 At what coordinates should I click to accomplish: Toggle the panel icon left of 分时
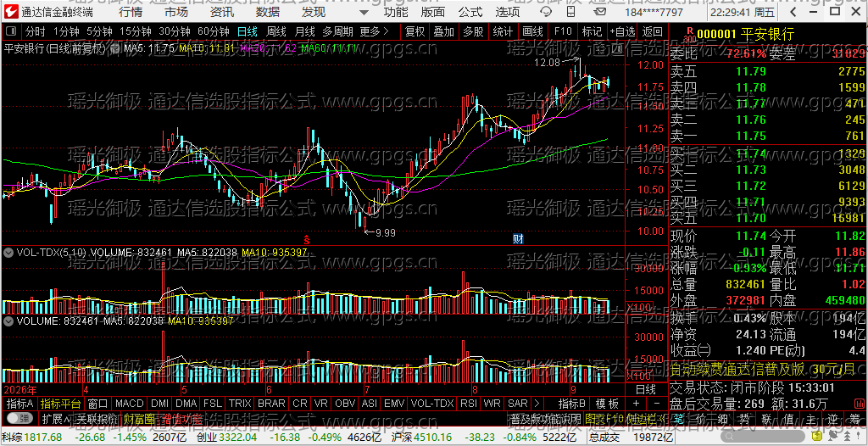point(12,31)
